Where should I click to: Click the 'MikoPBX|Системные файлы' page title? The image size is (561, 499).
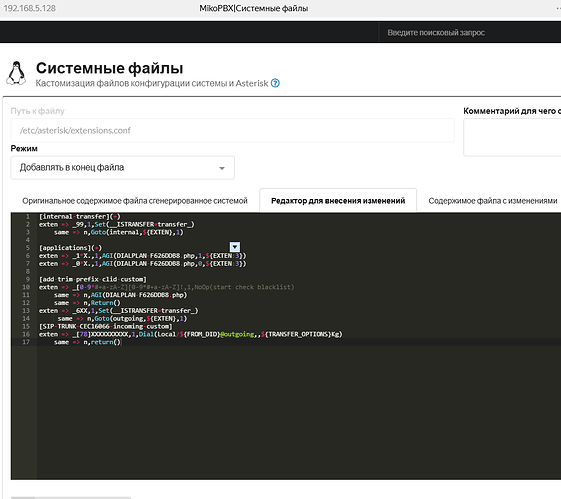254,8
